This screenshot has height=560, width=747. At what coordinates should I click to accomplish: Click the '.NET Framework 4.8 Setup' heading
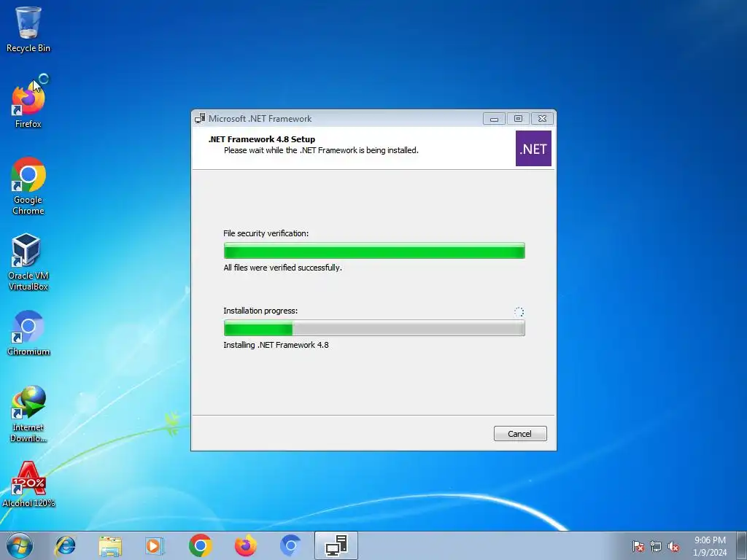click(x=262, y=139)
